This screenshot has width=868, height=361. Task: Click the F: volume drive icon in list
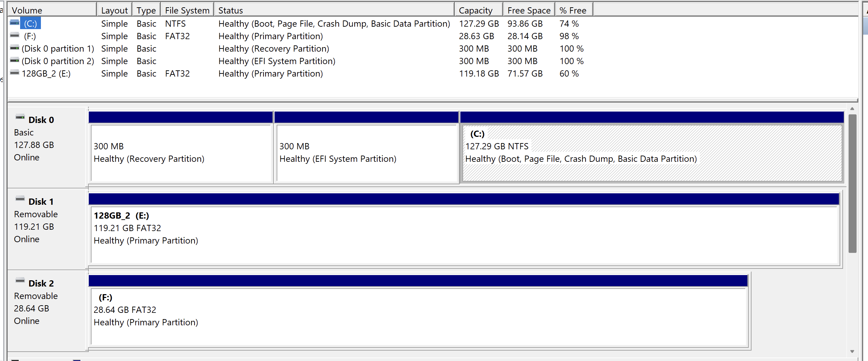point(15,35)
